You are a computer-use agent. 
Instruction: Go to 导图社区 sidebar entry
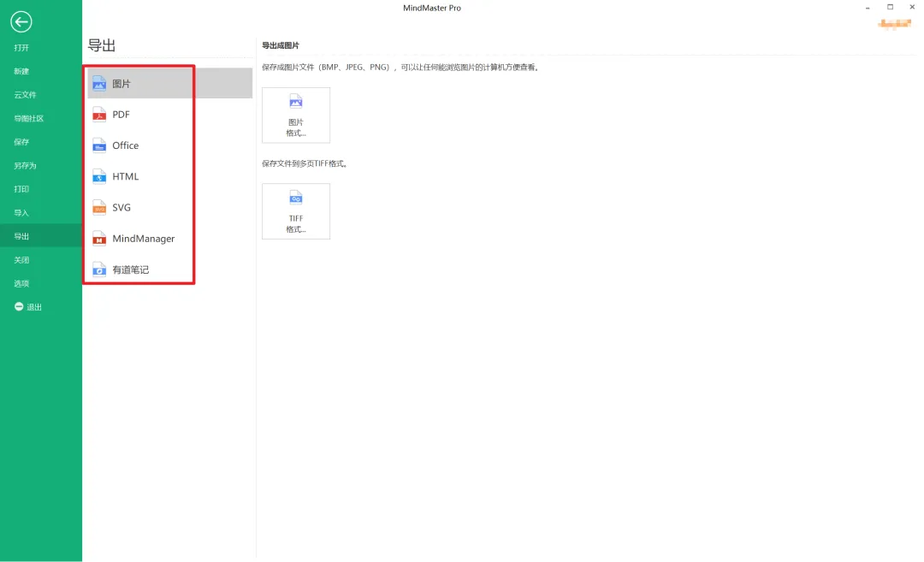(29, 118)
